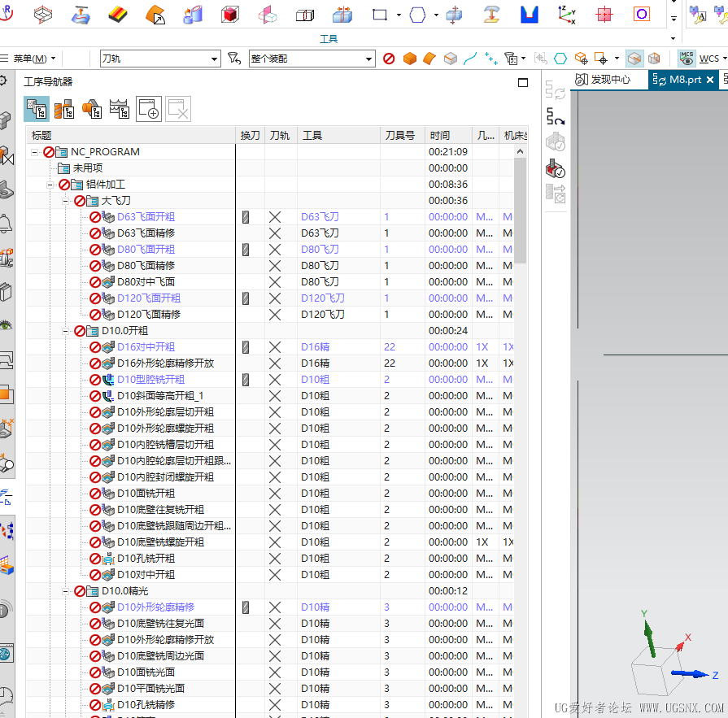This screenshot has width=728, height=718.
Task: Click the 换刀 column header
Action: [x=250, y=136]
